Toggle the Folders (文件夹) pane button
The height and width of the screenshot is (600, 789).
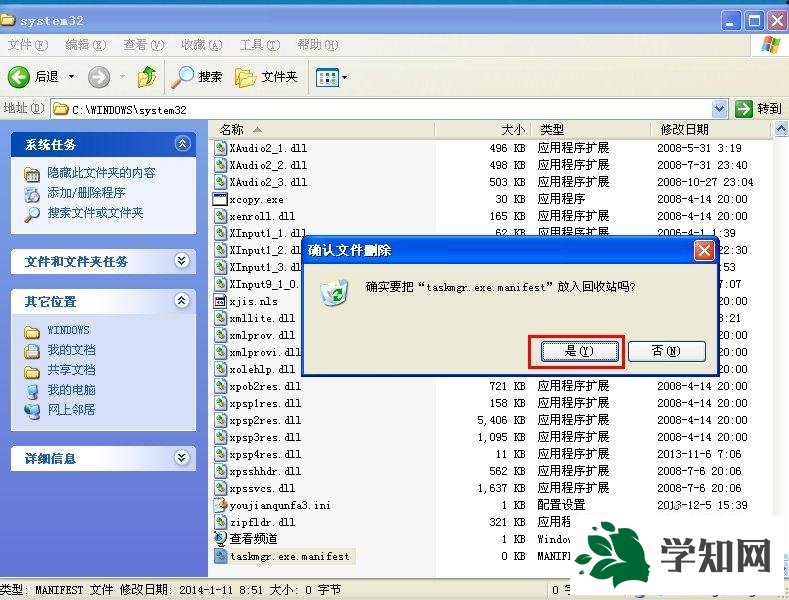pos(266,77)
